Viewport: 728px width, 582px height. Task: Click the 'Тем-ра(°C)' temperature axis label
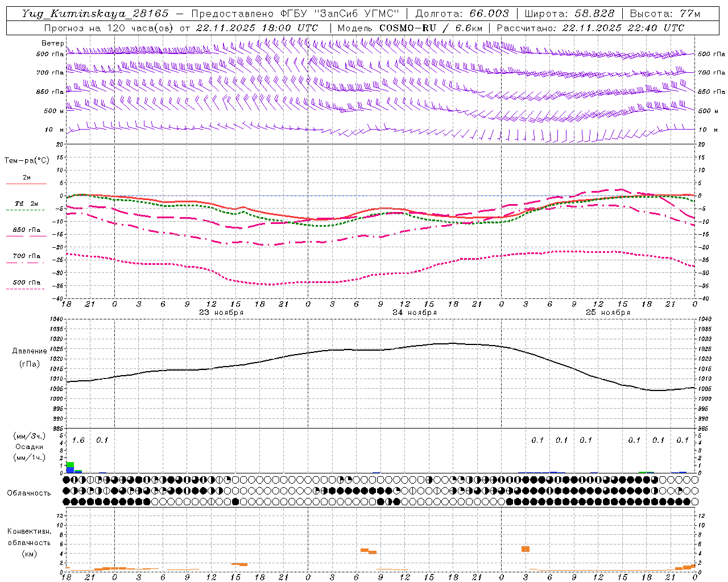pos(27,161)
